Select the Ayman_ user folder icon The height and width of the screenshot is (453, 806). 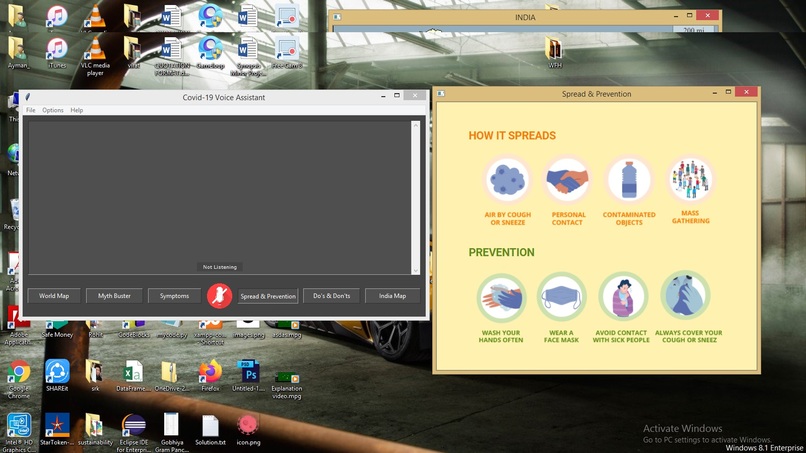pyautogui.click(x=19, y=53)
